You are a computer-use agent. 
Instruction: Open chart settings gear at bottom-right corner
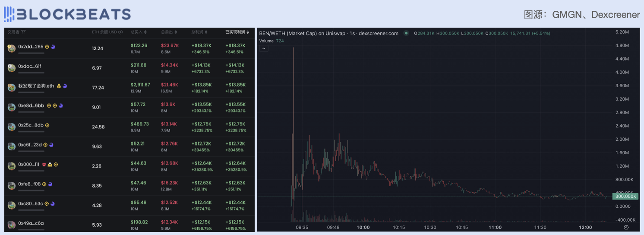[626, 227]
